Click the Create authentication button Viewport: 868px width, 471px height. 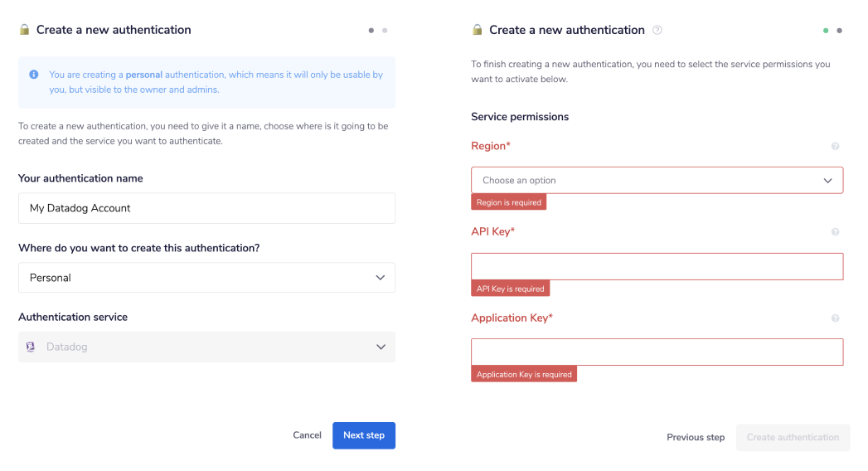click(x=793, y=438)
